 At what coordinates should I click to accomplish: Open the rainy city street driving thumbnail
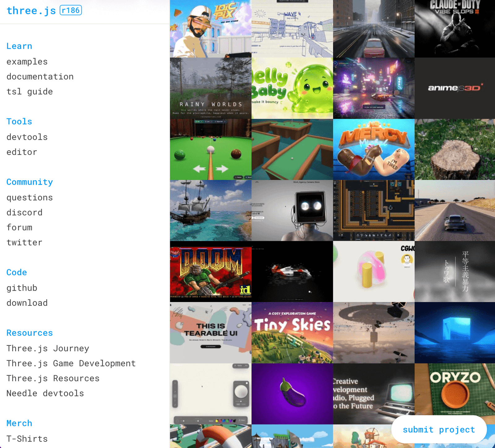pos(374,29)
